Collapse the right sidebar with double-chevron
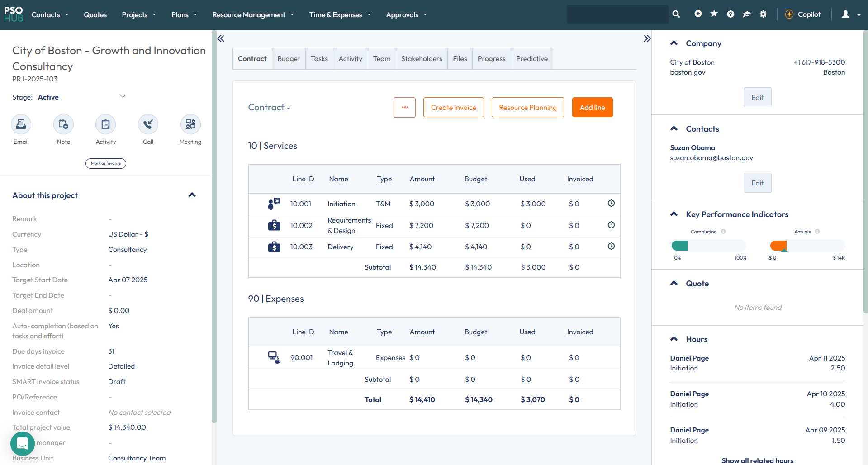The width and height of the screenshot is (868, 465). [x=647, y=39]
